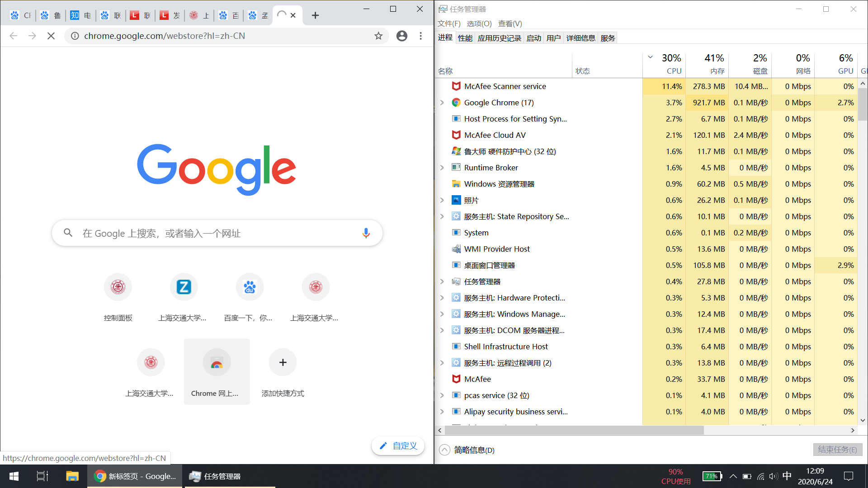Open the 文件(F) menu in Task Manager
Viewport: 868px width, 488px height.
coord(449,23)
